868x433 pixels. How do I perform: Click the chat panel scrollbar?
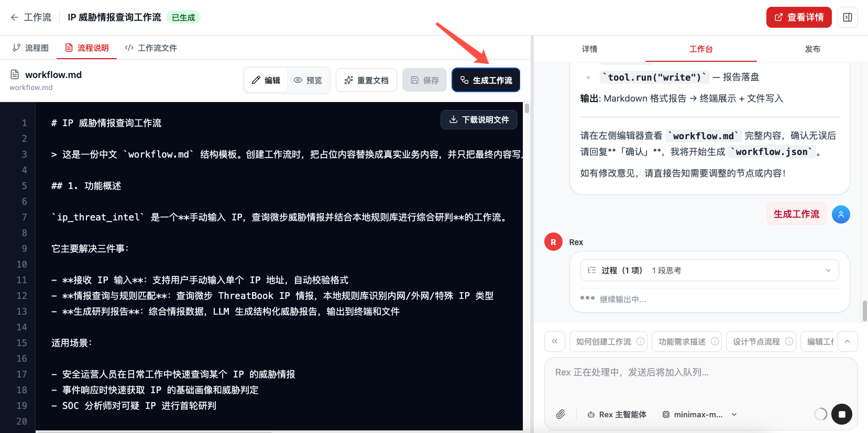865,311
